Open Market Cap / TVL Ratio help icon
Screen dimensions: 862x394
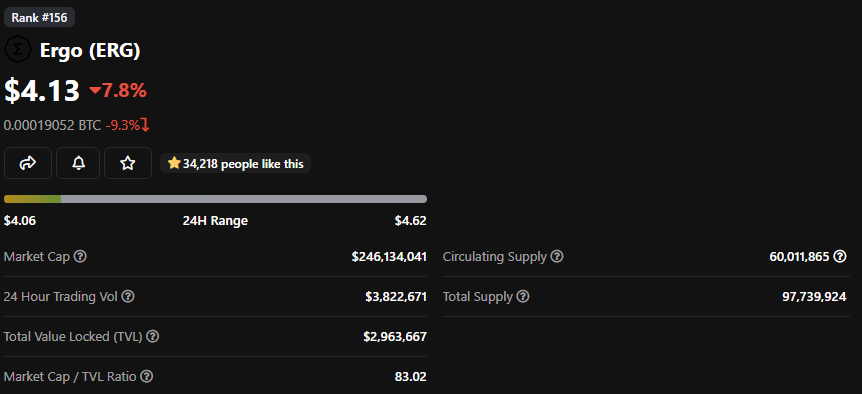click(x=146, y=376)
